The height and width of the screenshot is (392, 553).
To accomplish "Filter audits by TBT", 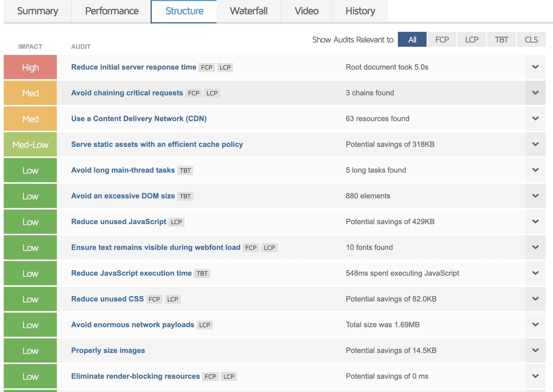I will (x=501, y=40).
